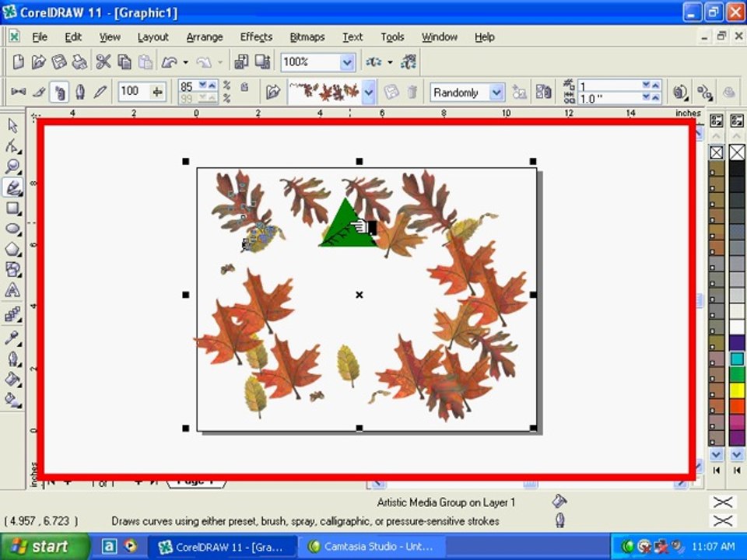Click the Export toolbar icon
The height and width of the screenshot is (560, 747).
(x=262, y=62)
